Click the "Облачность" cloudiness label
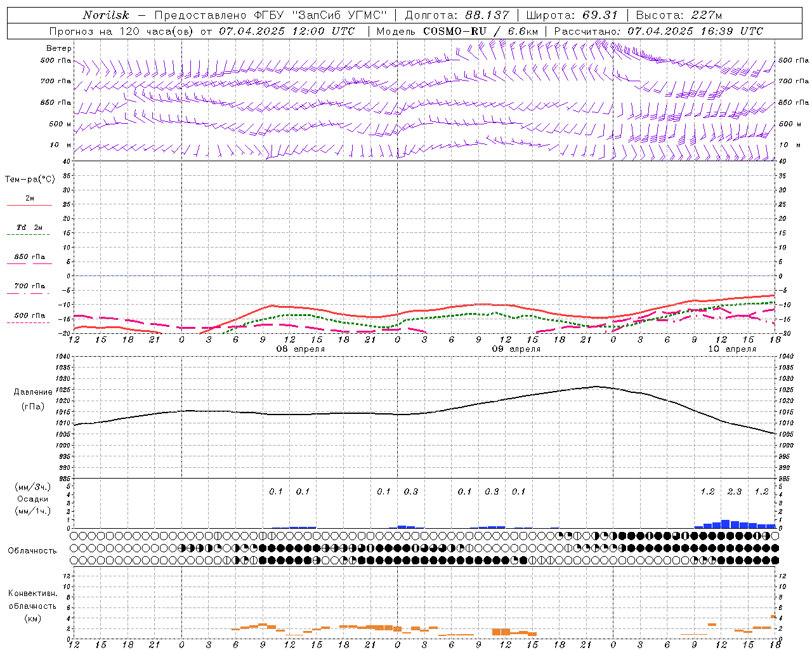Screen dimensions: 812x650 click(32, 551)
